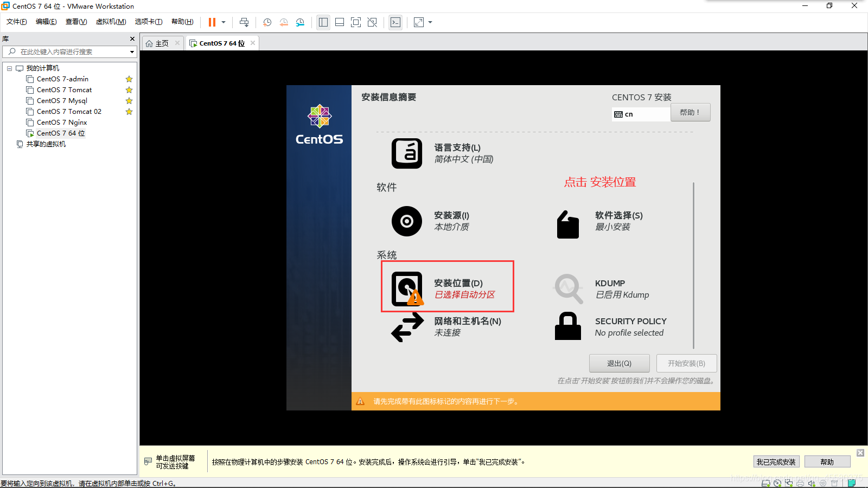The width and height of the screenshot is (868, 488).
Task: Click the teal message log status icon
Action: click(x=851, y=483)
